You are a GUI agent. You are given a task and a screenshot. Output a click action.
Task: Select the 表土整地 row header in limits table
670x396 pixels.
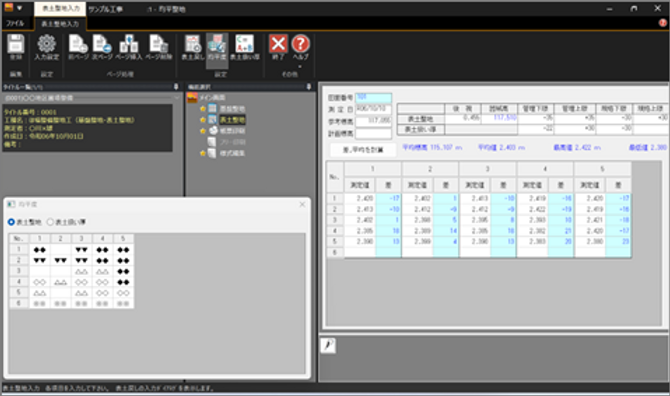click(x=421, y=119)
